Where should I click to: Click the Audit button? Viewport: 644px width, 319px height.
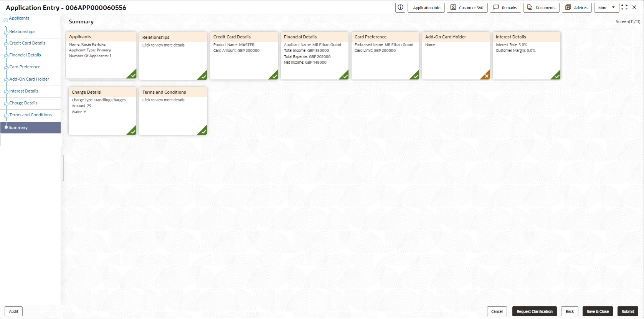click(x=13, y=311)
